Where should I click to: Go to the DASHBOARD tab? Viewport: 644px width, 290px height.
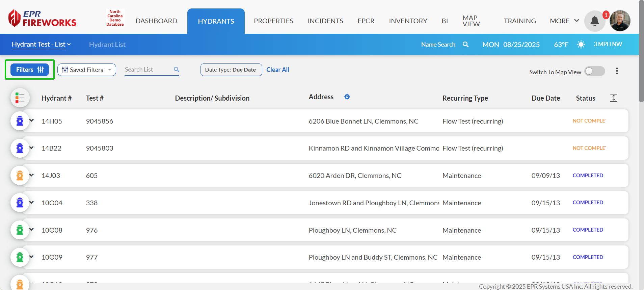(x=156, y=21)
